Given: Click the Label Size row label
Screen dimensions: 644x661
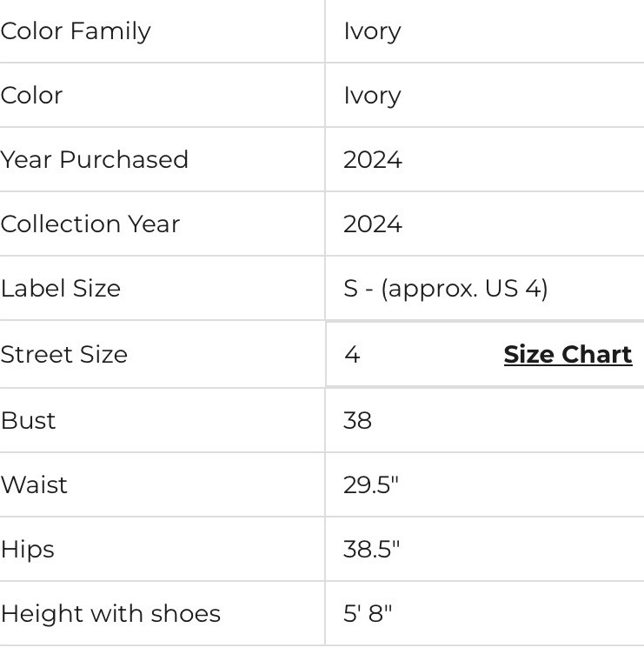Looking at the screenshot, I should 61,289.
